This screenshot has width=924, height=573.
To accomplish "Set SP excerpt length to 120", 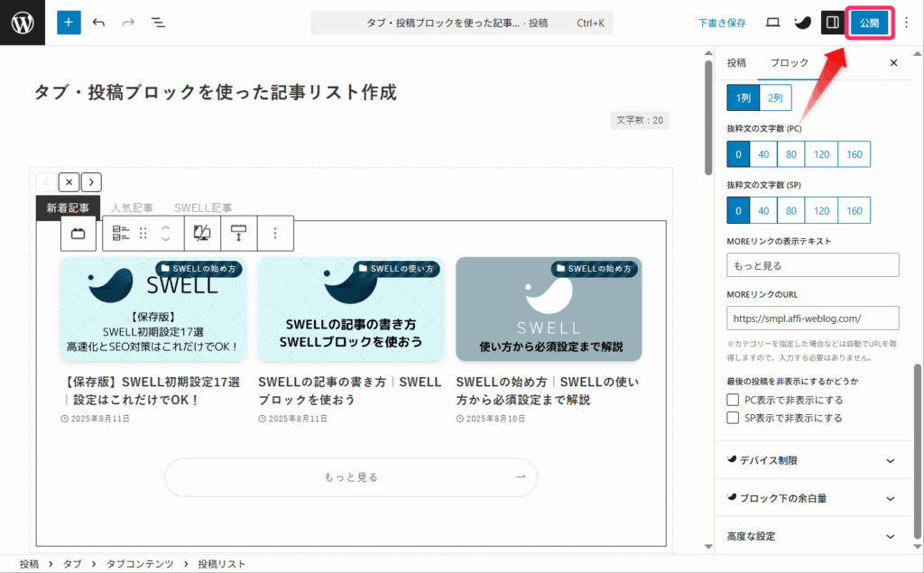I will [x=821, y=210].
